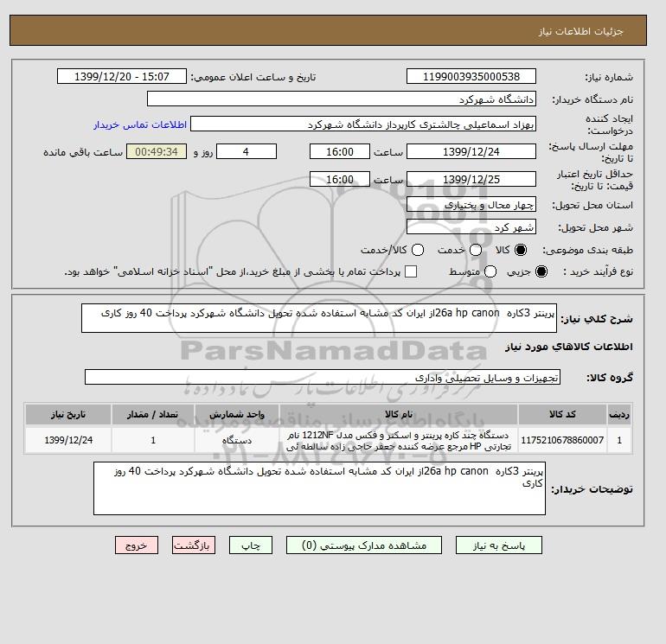Click the پاسخ به نیاز button
Image resolution: width=666 pixels, height=644 pixels.
[x=499, y=545]
